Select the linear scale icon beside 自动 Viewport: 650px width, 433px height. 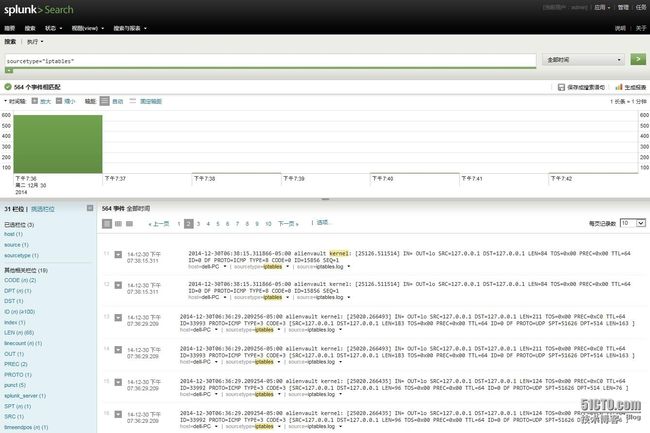pos(104,101)
